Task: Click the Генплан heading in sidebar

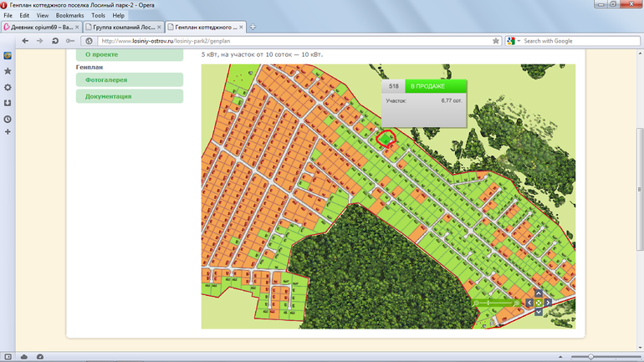Action: [89, 67]
